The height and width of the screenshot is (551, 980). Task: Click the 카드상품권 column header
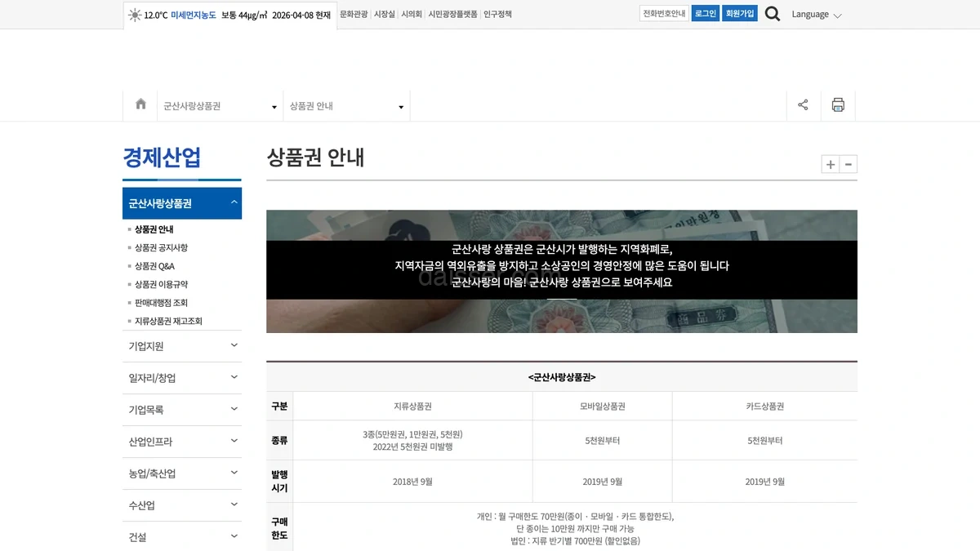point(765,407)
